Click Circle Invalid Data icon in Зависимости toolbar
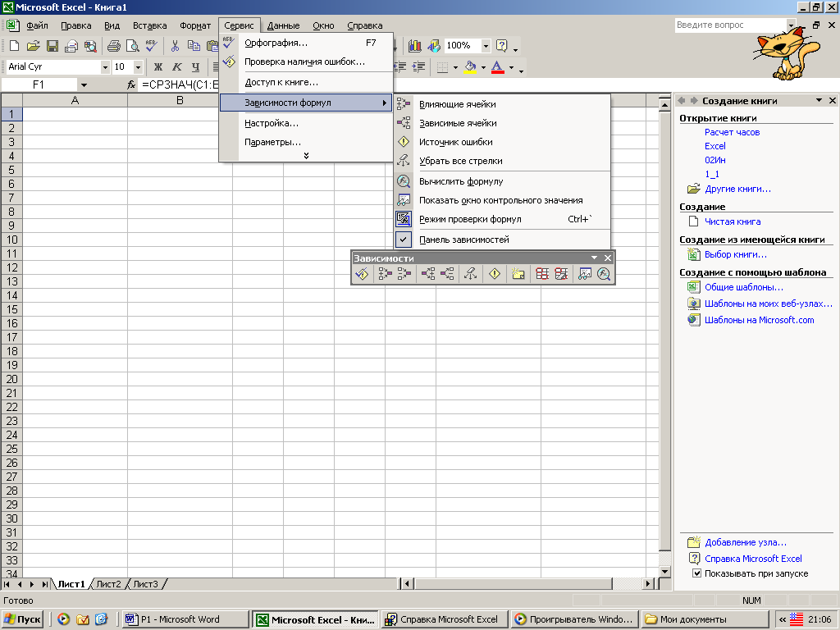 click(x=542, y=274)
